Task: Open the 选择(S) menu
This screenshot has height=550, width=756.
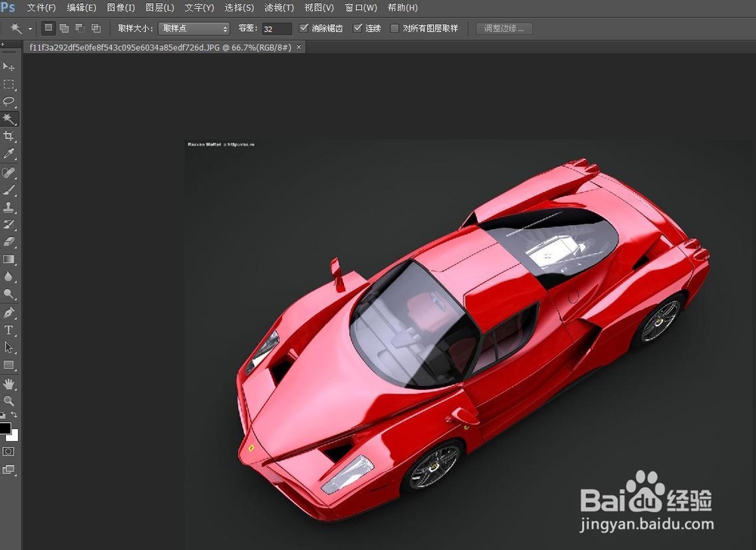Action: tap(239, 8)
